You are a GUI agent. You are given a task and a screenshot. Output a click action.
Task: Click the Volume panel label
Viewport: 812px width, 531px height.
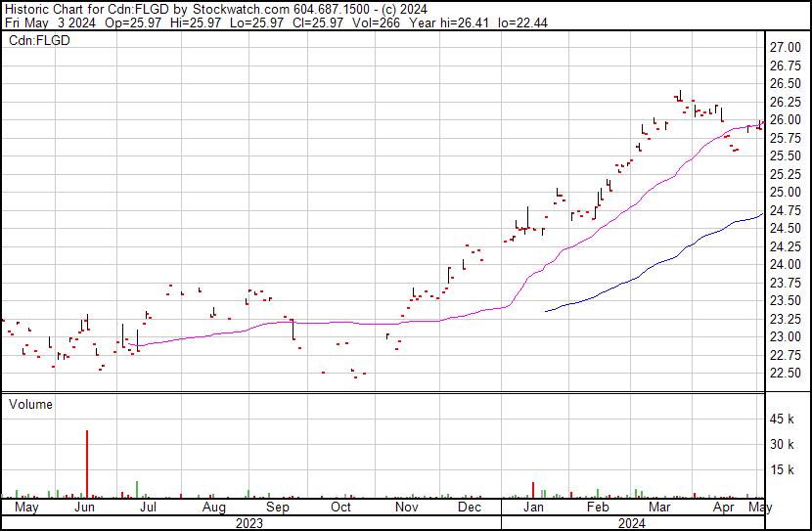pos(31,404)
